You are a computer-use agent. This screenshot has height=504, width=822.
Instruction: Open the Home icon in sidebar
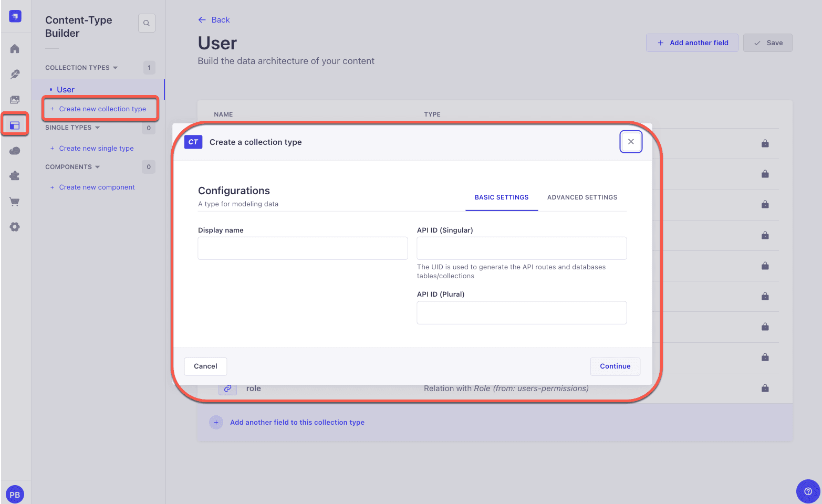(x=15, y=49)
